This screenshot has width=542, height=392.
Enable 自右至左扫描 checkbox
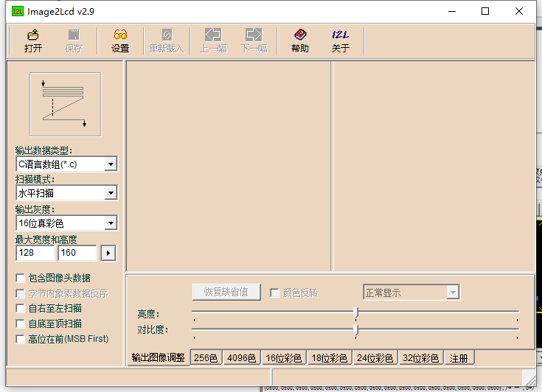pyautogui.click(x=21, y=309)
